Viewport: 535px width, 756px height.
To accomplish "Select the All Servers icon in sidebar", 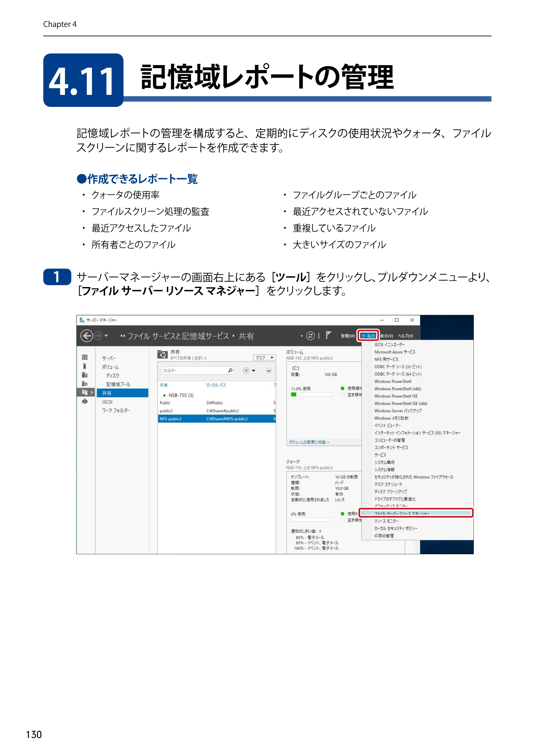I will 85,375.
